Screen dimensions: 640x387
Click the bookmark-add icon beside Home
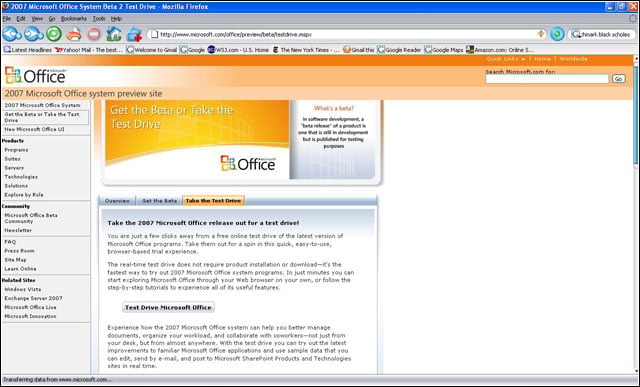[134, 35]
